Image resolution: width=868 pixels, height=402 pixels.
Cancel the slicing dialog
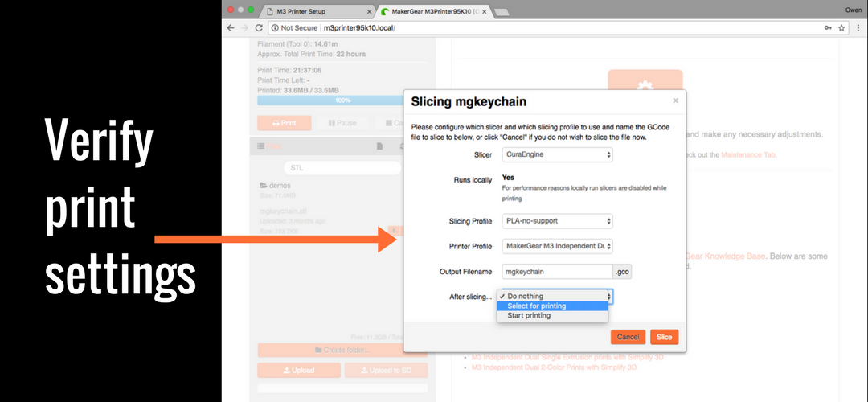(x=628, y=337)
